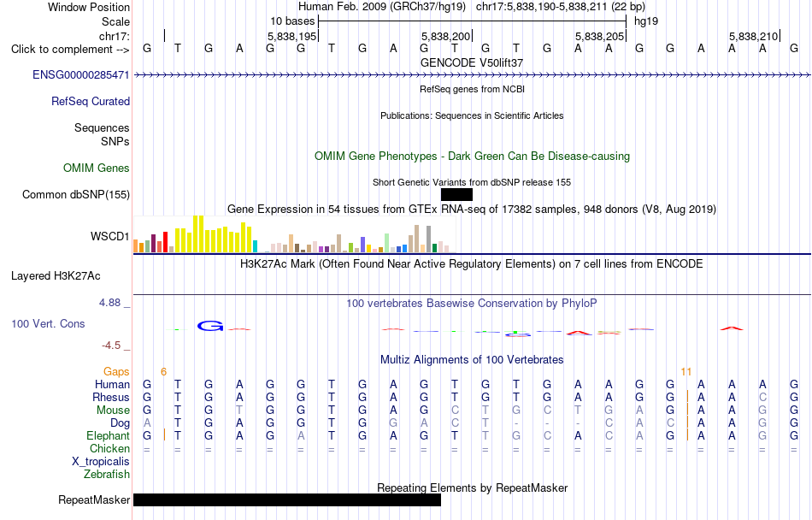Screen dimensions: 812x520
Task: Click the Dog species row label
Action: [x=121, y=423]
